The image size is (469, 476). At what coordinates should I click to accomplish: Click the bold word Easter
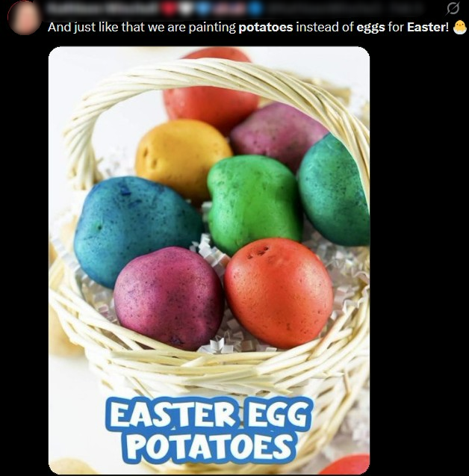point(426,28)
